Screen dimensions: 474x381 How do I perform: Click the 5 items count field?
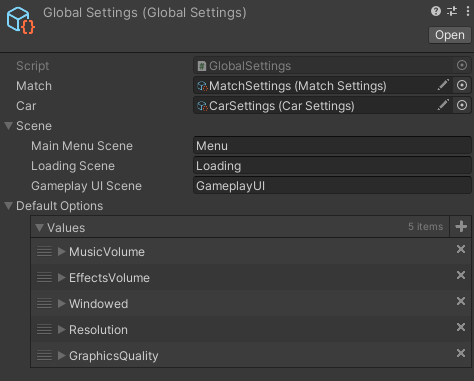click(426, 227)
